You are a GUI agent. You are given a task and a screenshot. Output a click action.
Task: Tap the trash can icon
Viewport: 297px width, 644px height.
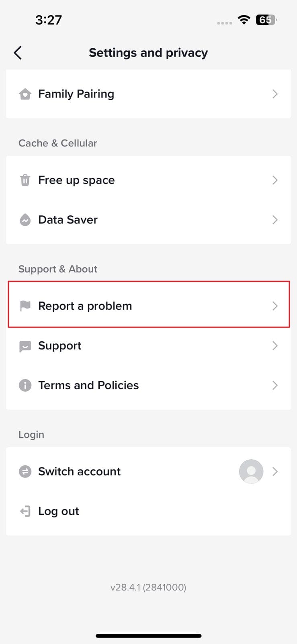tap(25, 180)
